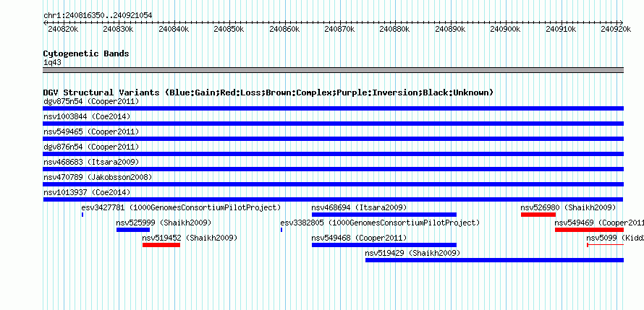Select the thin red nsv5099 line

[606, 245]
